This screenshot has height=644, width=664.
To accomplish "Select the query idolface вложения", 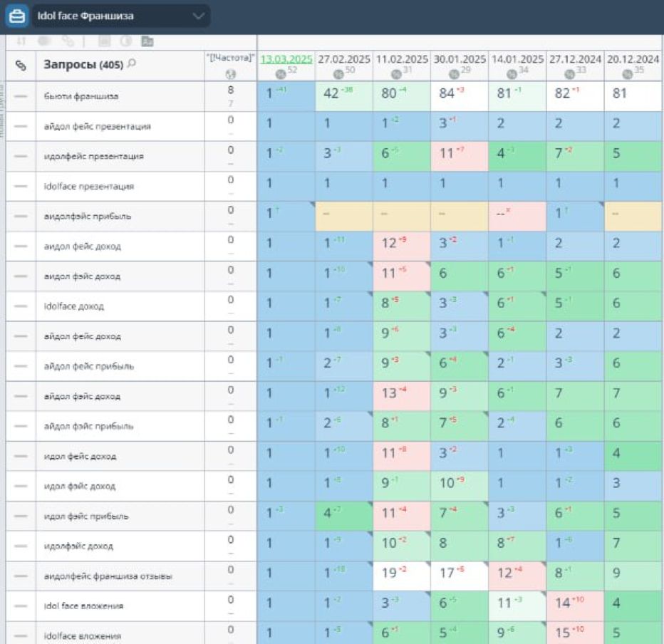I will [x=82, y=636].
